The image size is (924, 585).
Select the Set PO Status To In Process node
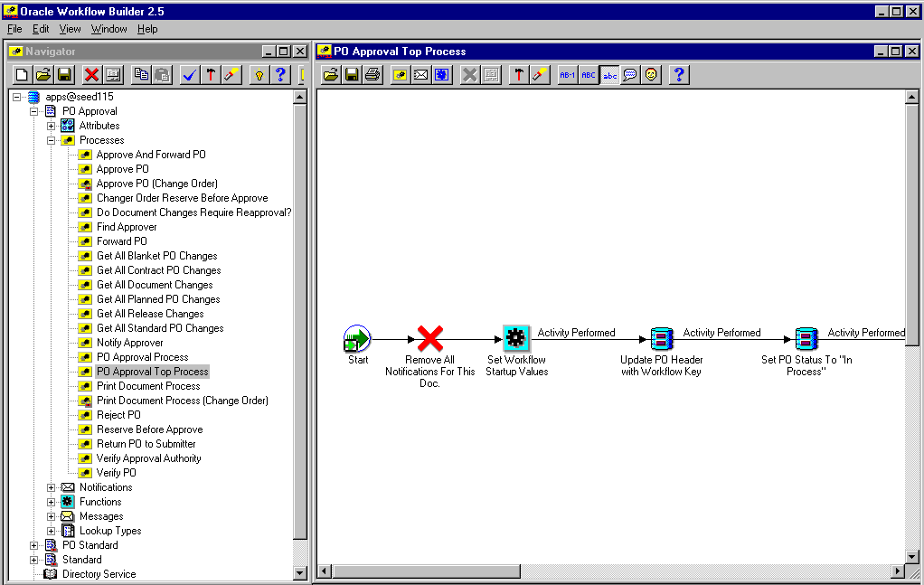pos(806,339)
